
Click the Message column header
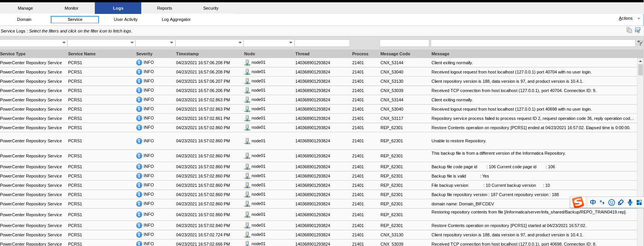pos(440,54)
